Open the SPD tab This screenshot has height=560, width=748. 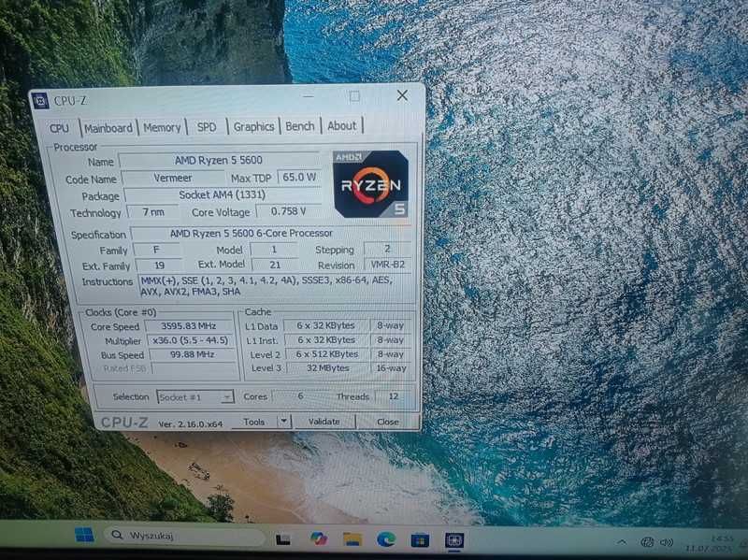(x=207, y=127)
